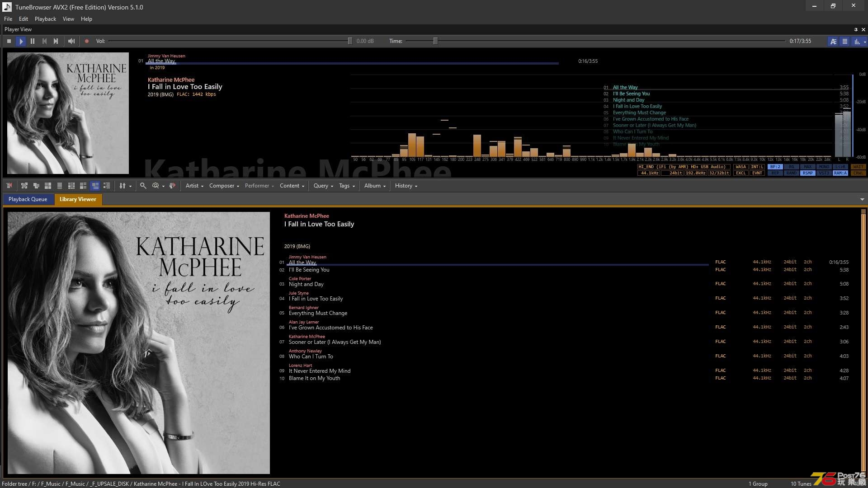Open the Playback menu

45,19
